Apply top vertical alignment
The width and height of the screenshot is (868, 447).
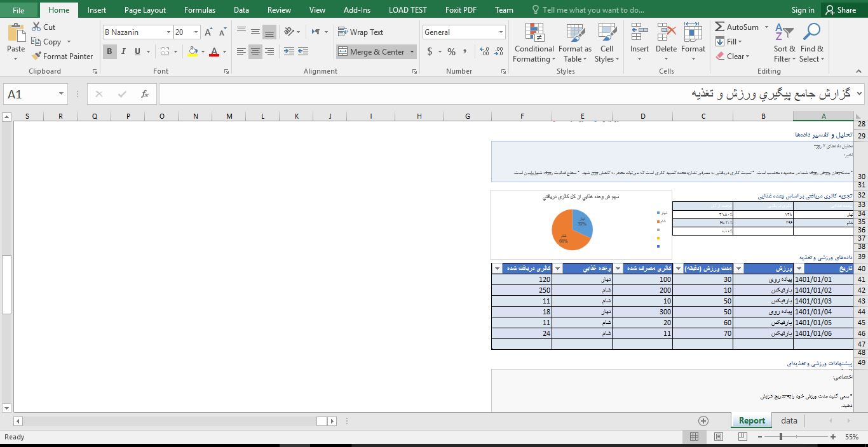click(x=241, y=32)
